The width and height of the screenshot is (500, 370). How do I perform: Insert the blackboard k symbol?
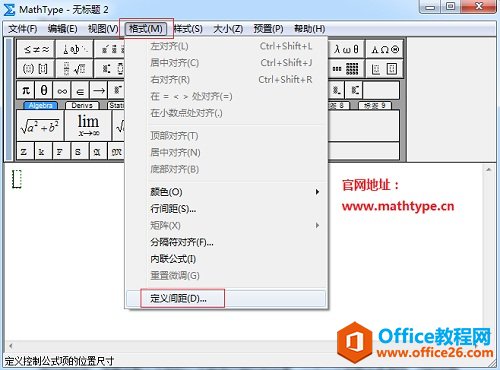[42, 152]
